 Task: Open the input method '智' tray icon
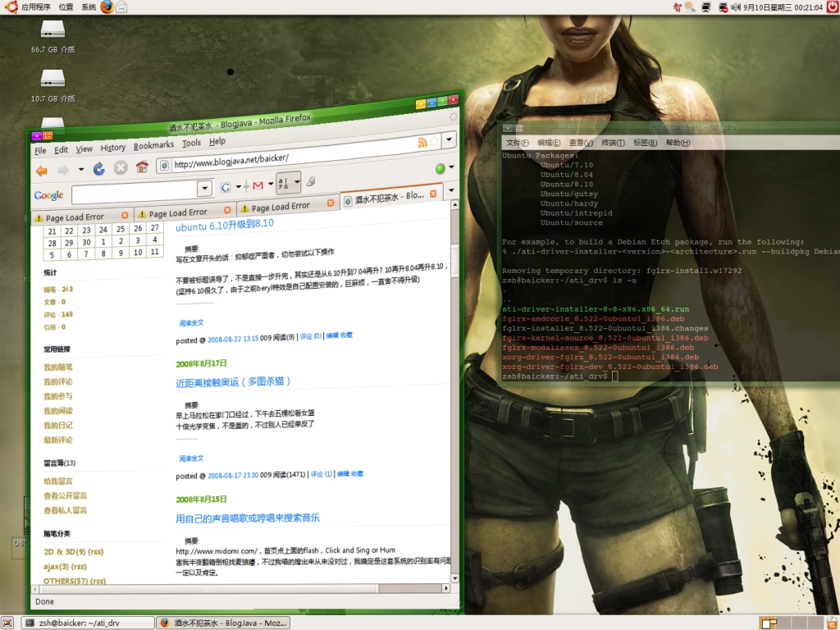[677, 7]
